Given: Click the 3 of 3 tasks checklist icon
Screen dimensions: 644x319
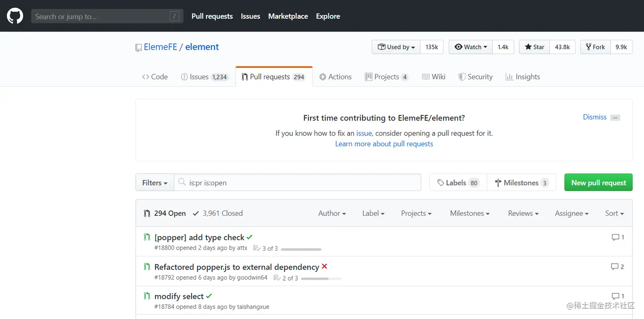Looking at the screenshot, I should click(x=256, y=248).
